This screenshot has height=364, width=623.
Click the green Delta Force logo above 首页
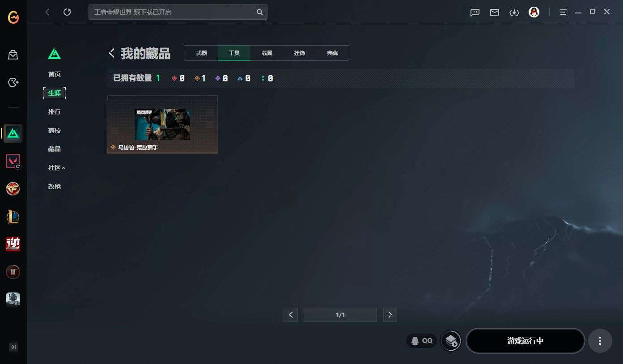(54, 54)
